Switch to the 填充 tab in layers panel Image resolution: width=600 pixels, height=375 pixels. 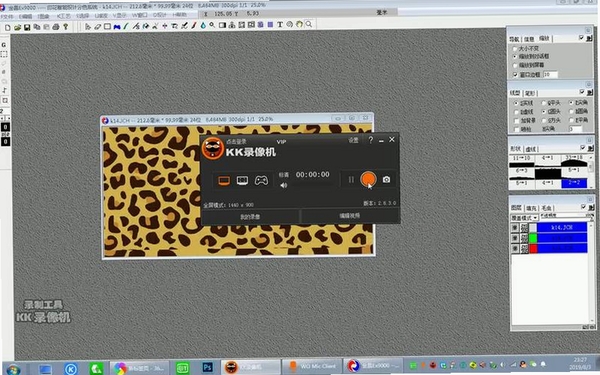531,208
